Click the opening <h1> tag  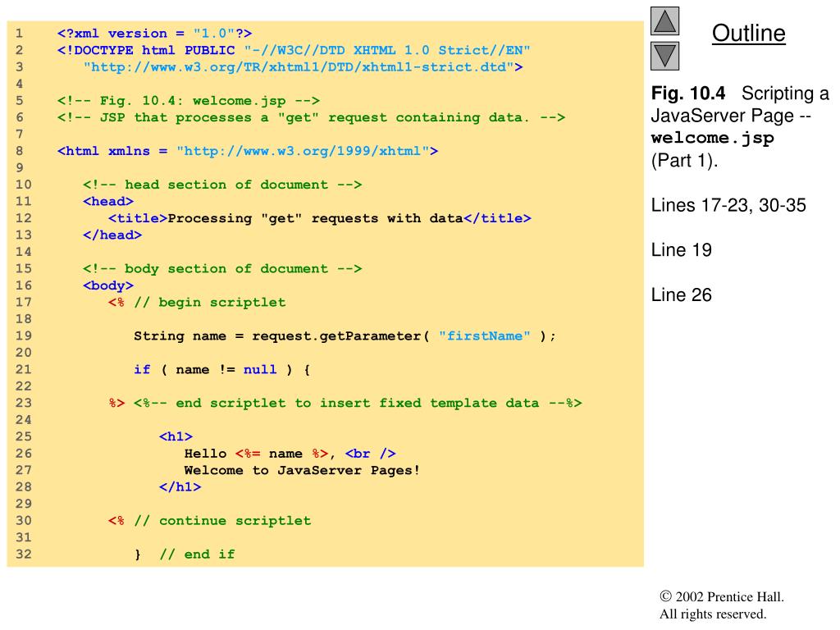coord(176,436)
